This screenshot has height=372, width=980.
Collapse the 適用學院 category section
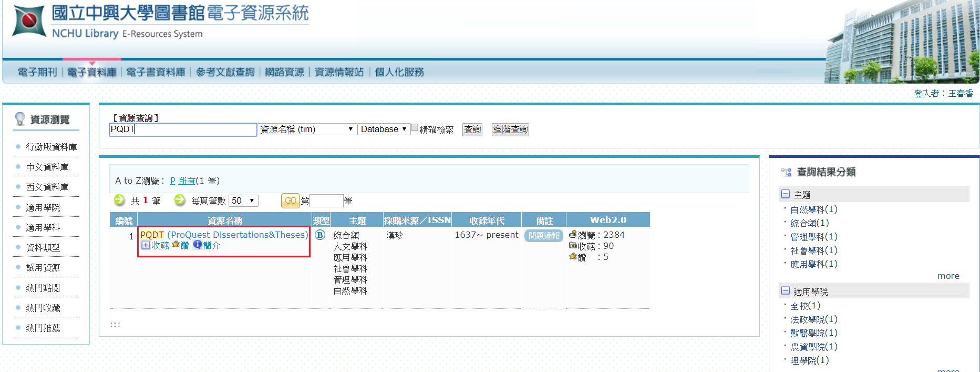786,290
